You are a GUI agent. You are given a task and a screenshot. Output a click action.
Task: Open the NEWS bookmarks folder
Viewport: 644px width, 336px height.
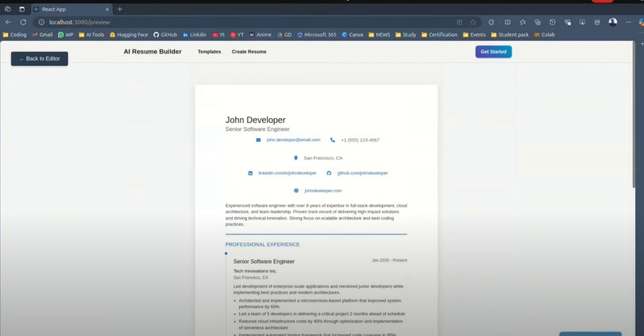pyautogui.click(x=379, y=35)
